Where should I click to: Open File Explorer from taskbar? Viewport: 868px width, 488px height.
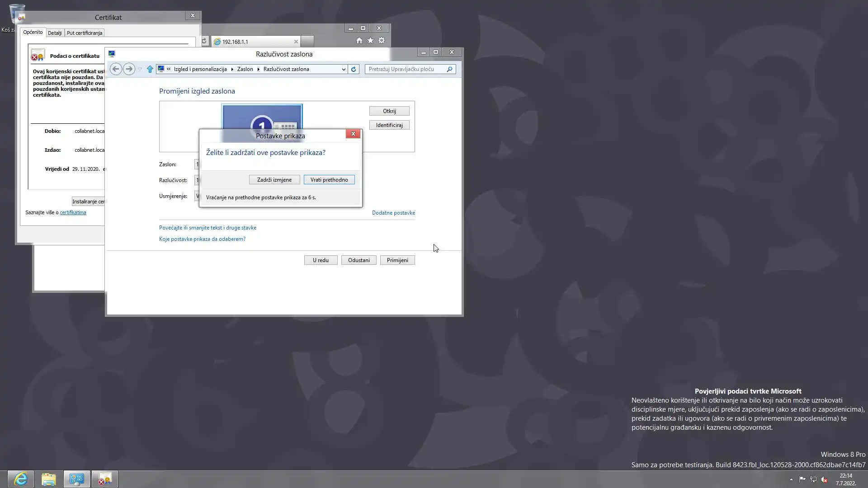pos(48,479)
